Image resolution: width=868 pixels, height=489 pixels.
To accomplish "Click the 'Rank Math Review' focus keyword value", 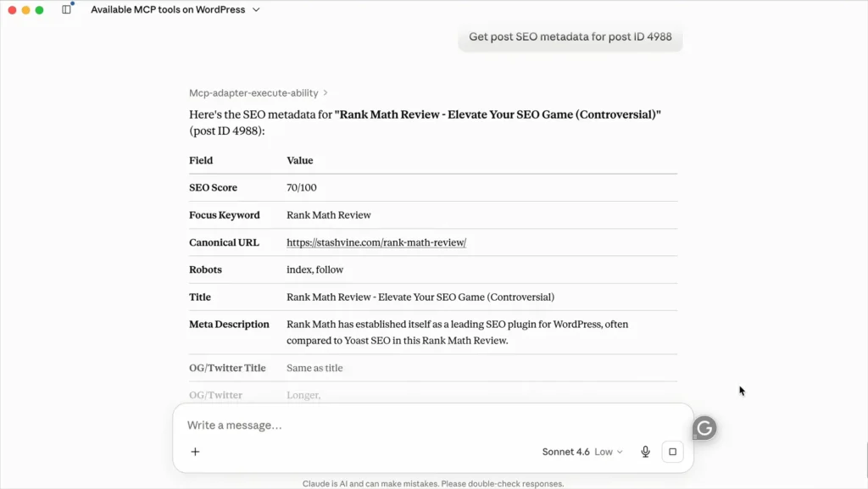I will (329, 214).
